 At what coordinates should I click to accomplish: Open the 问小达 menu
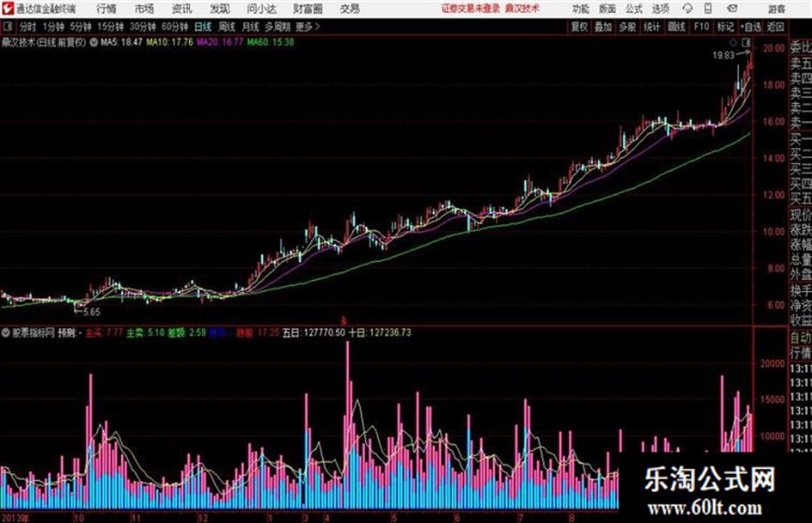(261, 9)
